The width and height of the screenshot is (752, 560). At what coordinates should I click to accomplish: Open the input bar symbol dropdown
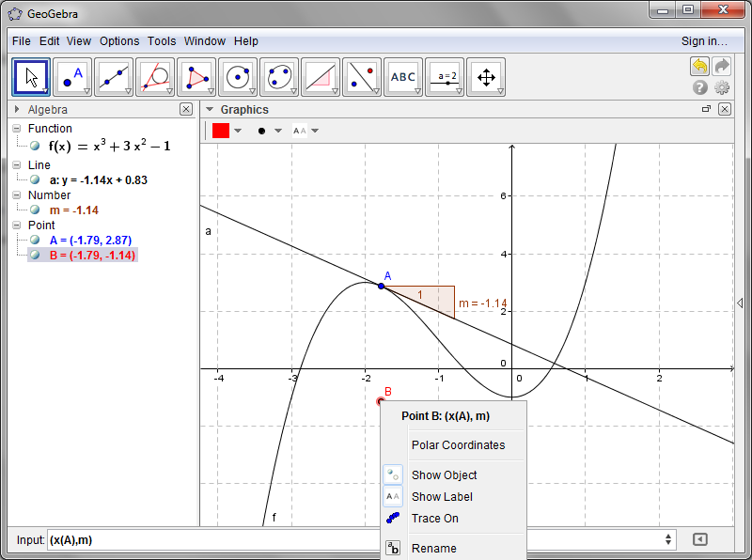tap(668, 540)
